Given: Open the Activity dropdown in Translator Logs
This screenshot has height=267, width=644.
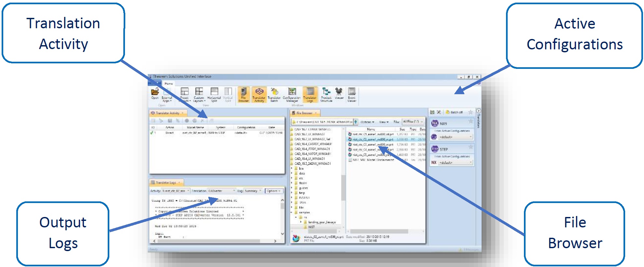Looking at the screenshot, I should point(176,191).
